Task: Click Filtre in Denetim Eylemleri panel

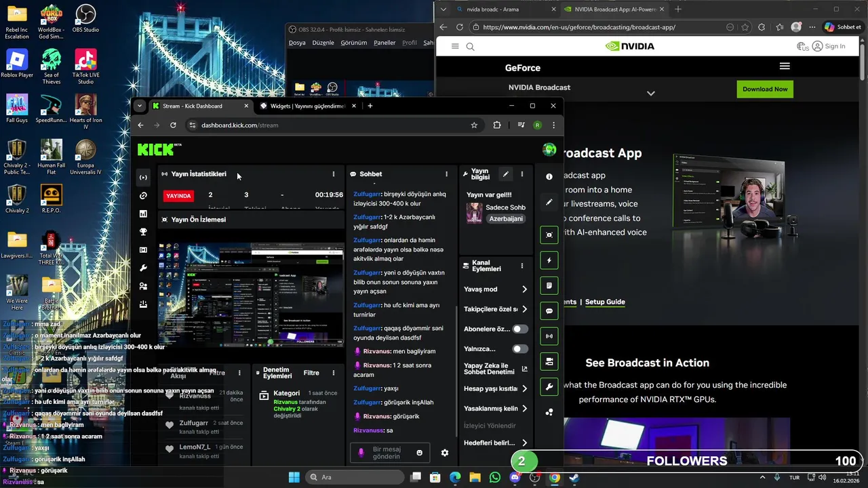Action: coord(311,373)
